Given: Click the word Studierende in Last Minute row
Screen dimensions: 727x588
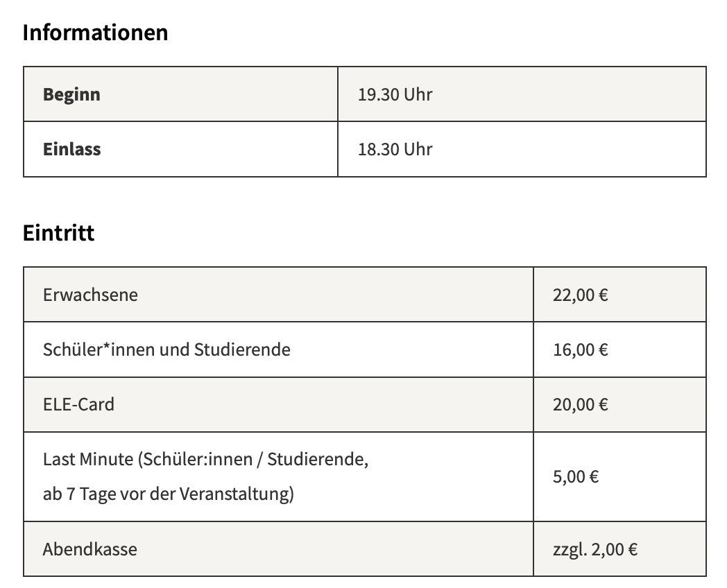Looking at the screenshot, I should (318, 459).
